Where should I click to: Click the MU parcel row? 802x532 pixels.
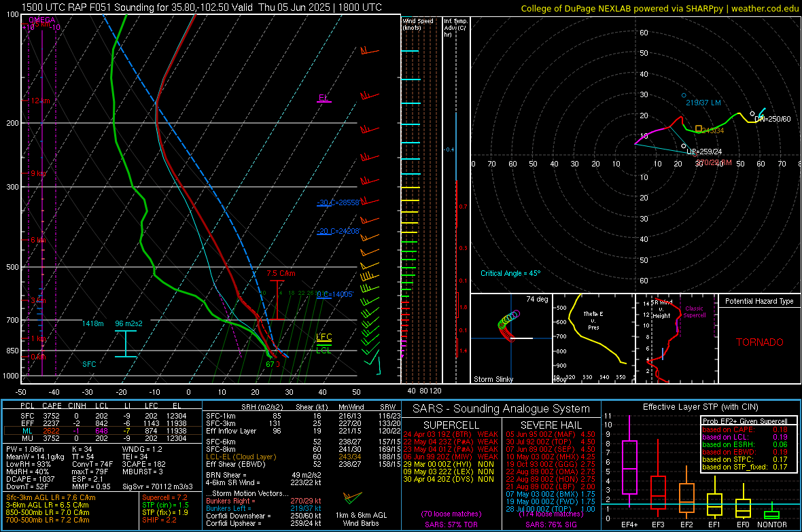(103, 438)
